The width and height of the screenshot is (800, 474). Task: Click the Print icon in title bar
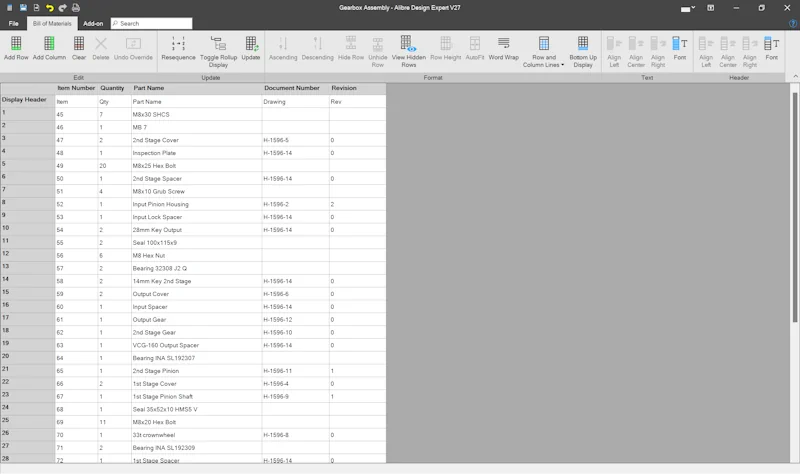(76, 8)
